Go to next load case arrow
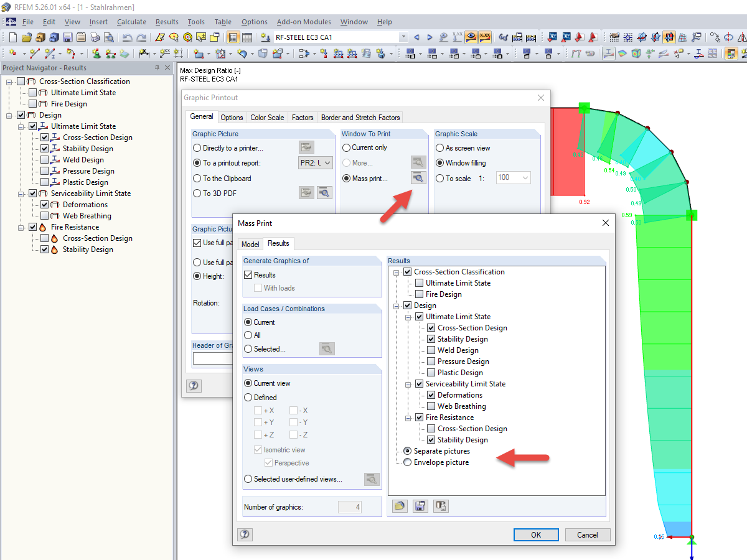The width and height of the screenshot is (747, 560). tap(430, 37)
